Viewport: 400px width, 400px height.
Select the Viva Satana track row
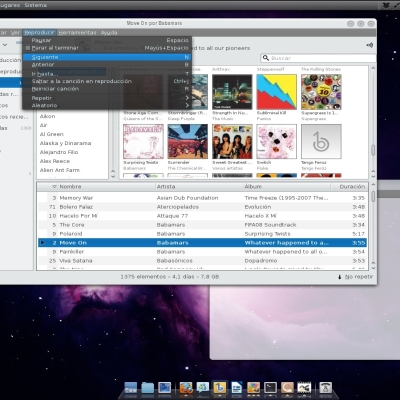[202, 261]
